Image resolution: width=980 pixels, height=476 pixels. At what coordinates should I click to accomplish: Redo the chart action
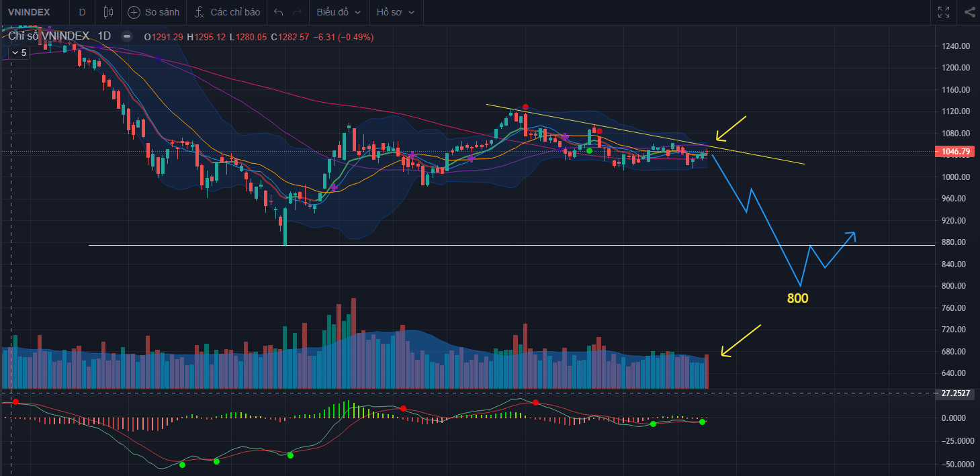(297, 12)
